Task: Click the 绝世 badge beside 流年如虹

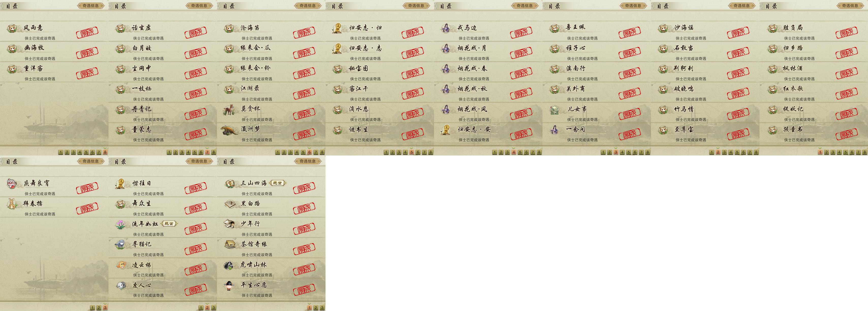Action: click(169, 224)
